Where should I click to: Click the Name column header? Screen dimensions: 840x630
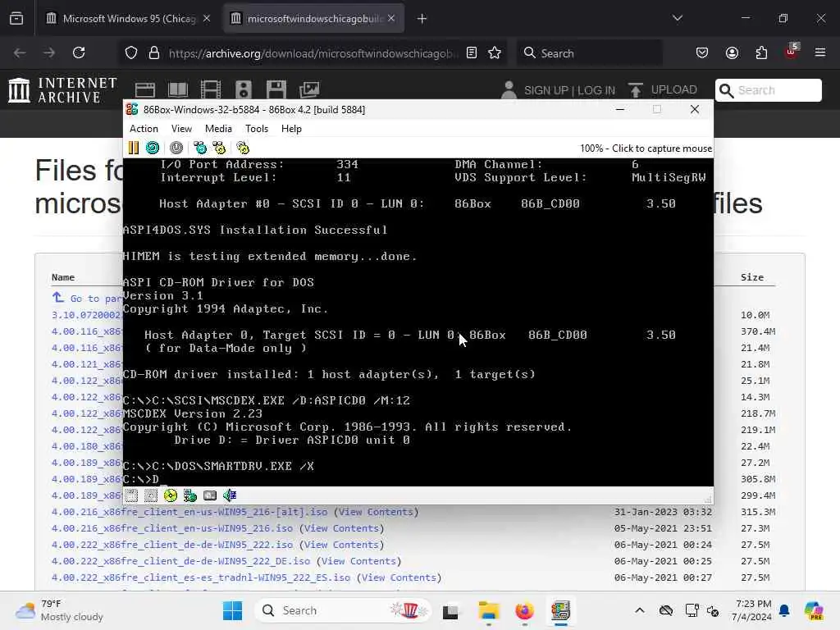click(62, 277)
